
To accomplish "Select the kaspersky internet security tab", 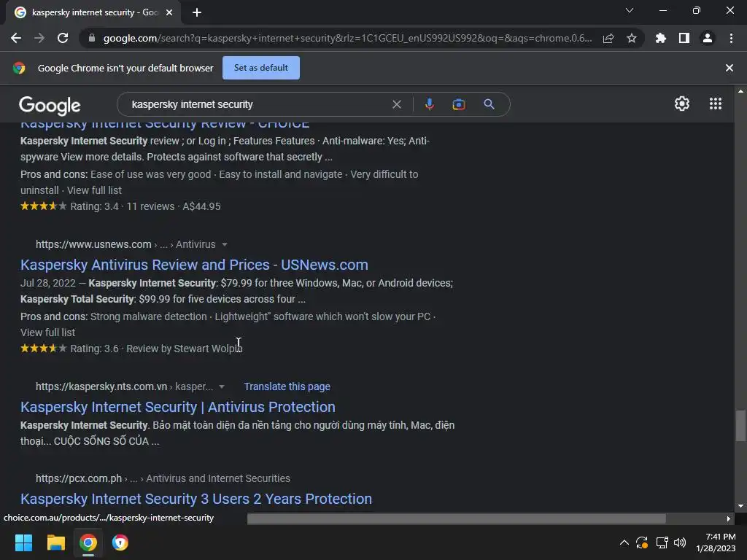I will [93, 12].
